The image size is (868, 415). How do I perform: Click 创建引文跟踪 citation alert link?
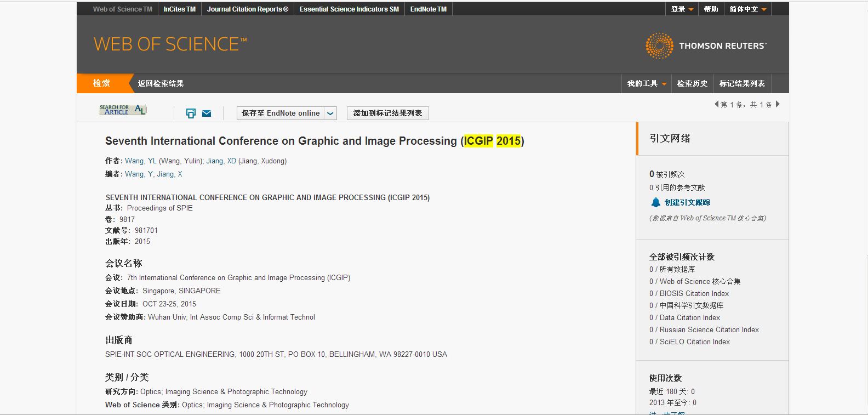coord(687,203)
